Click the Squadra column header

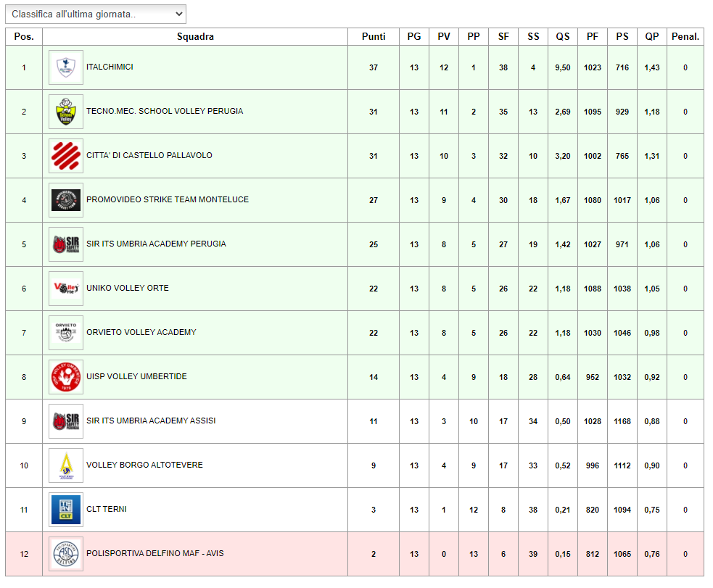click(x=195, y=37)
